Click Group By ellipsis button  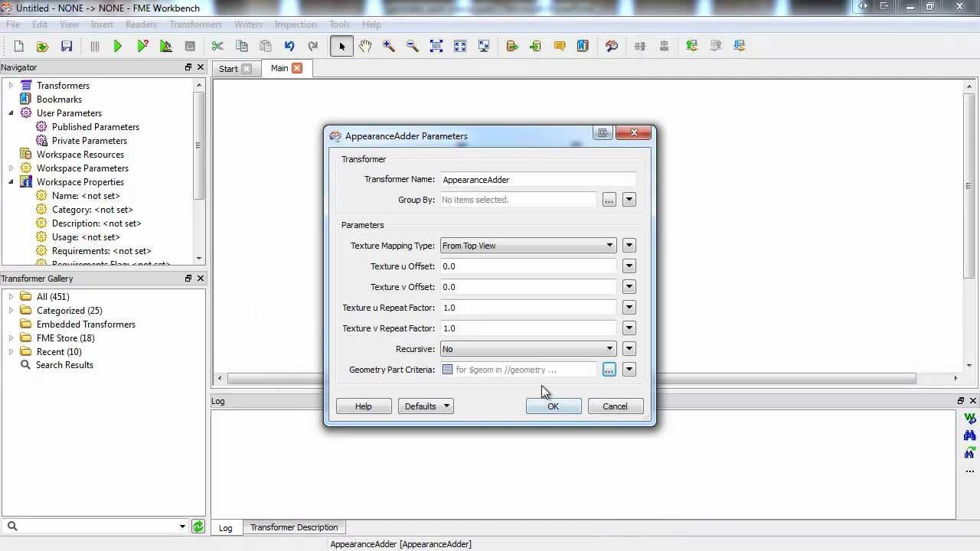[609, 200]
